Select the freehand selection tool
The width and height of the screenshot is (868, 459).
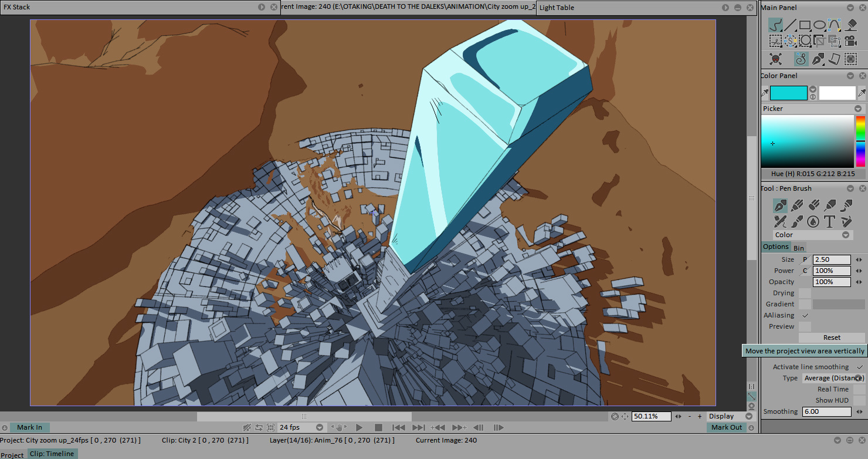tap(775, 41)
